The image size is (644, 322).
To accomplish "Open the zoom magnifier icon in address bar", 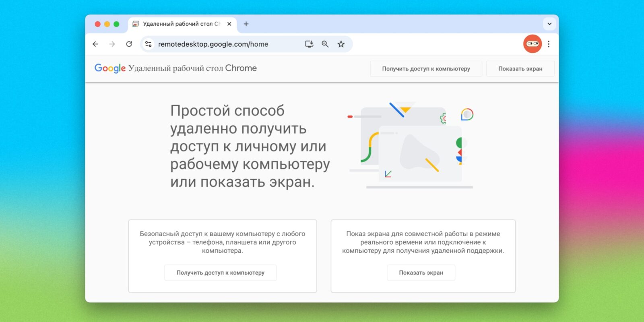I will [x=325, y=44].
